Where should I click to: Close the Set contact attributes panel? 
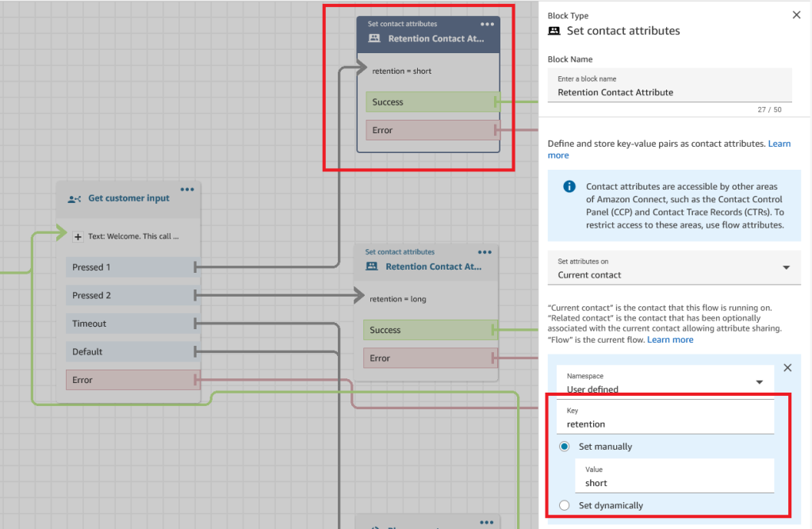796,15
